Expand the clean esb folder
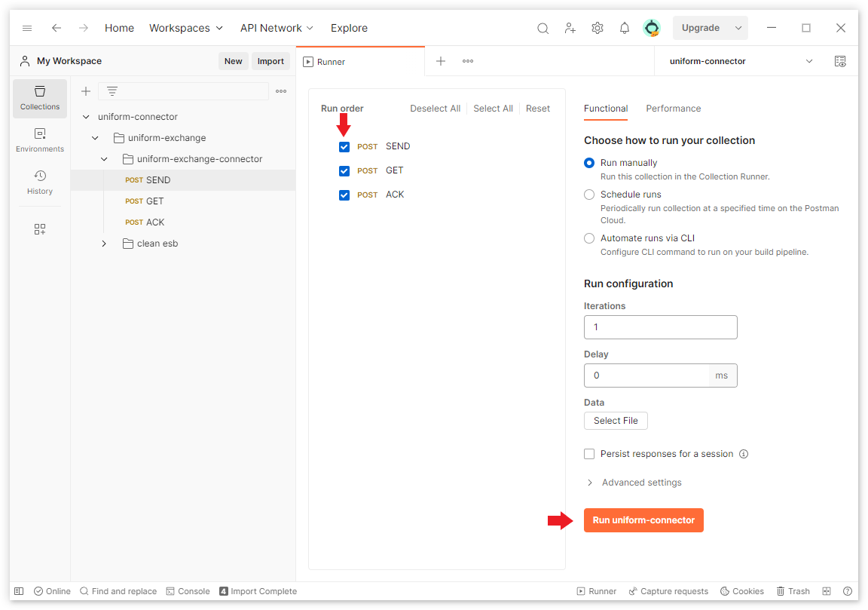 104,243
